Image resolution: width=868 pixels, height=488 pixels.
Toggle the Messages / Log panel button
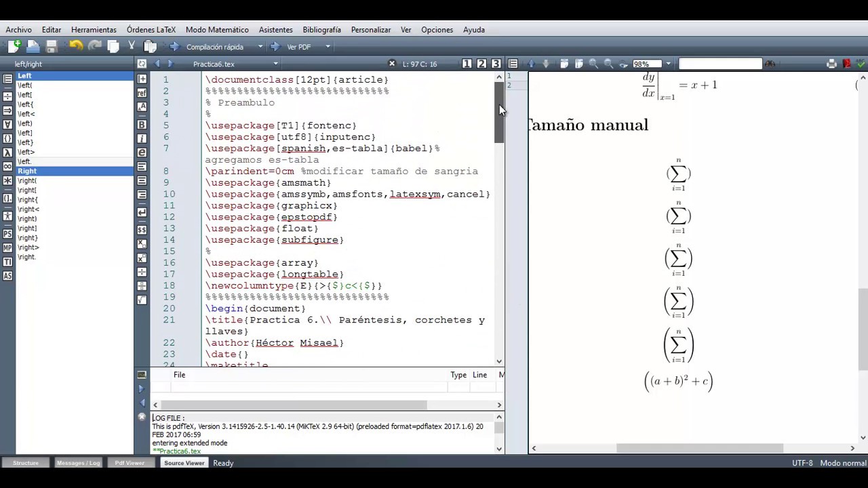[78, 463]
